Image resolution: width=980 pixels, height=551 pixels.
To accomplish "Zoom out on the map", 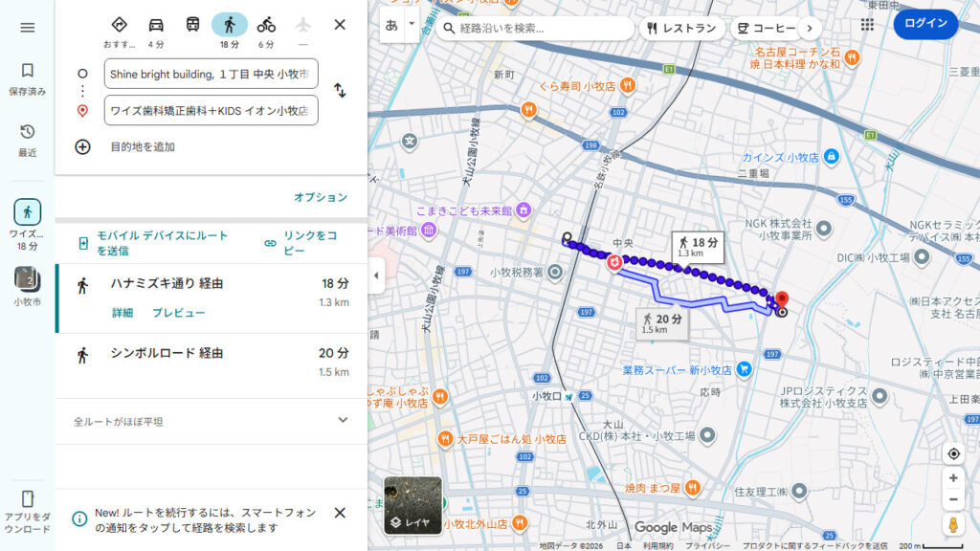I will pyautogui.click(x=953, y=499).
